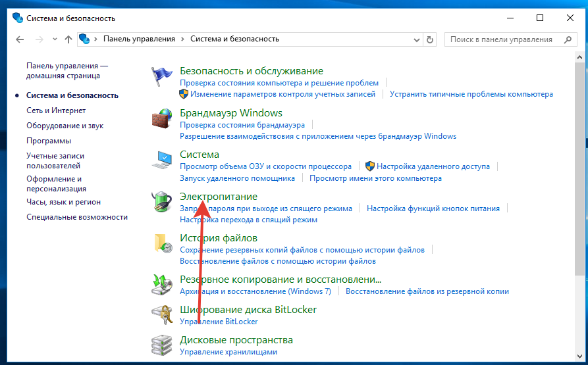588x365 pixels.
Task: Open Оформление и персонализация category
Action: tap(56, 183)
